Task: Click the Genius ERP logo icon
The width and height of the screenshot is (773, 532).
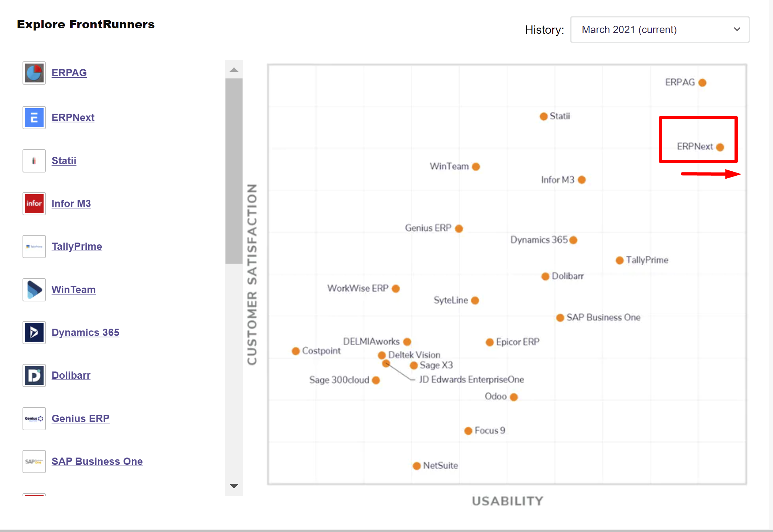Action: click(x=34, y=418)
